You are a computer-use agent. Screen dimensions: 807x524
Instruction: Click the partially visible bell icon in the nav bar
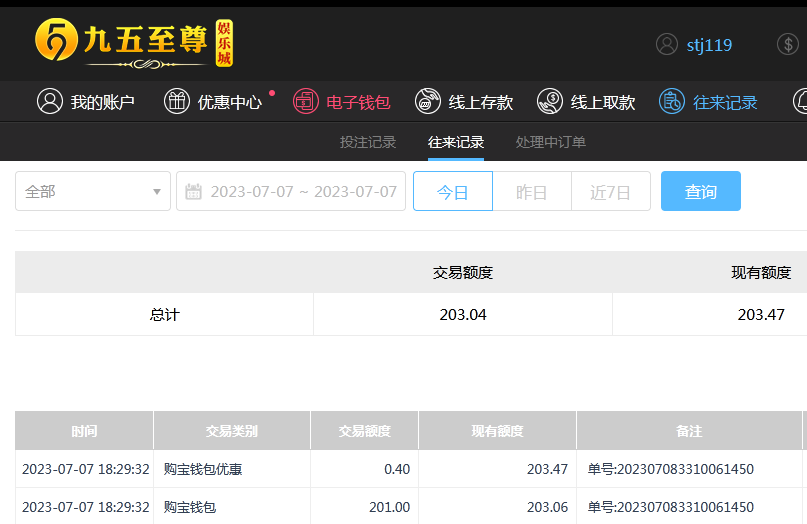click(800, 101)
